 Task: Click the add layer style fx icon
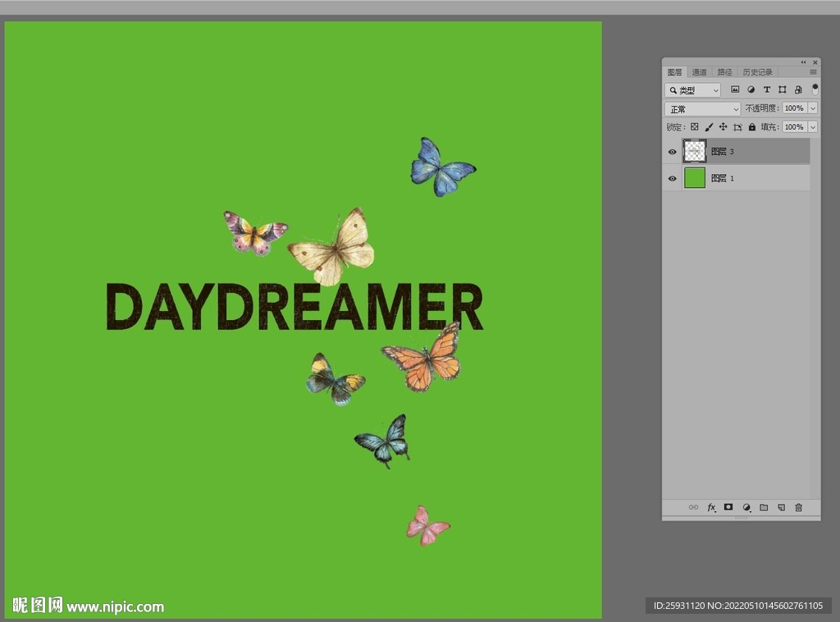[711, 508]
